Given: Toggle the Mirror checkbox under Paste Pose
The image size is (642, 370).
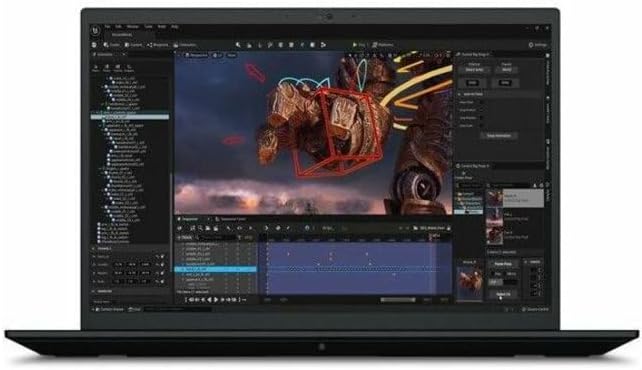Looking at the screenshot, I should 506,274.
